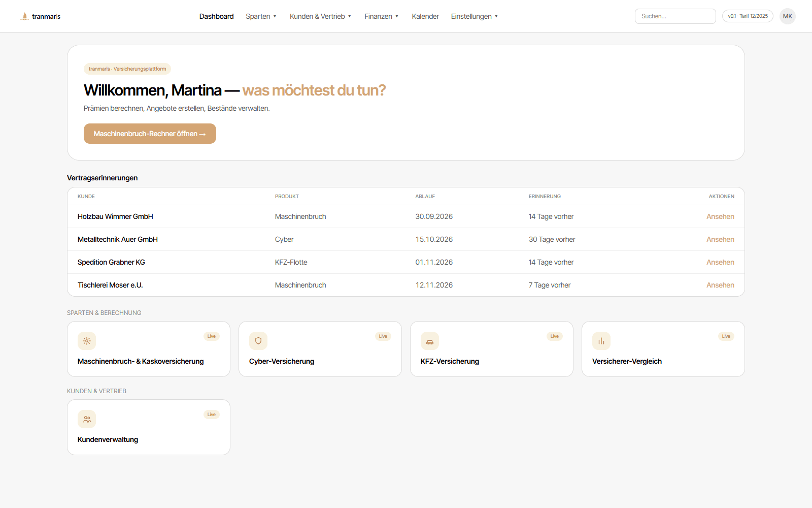Screen dimensions: 812x508
Task: Click Maschinenbruch product for Holzbau Wimmer
Action: click(x=300, y=216)
